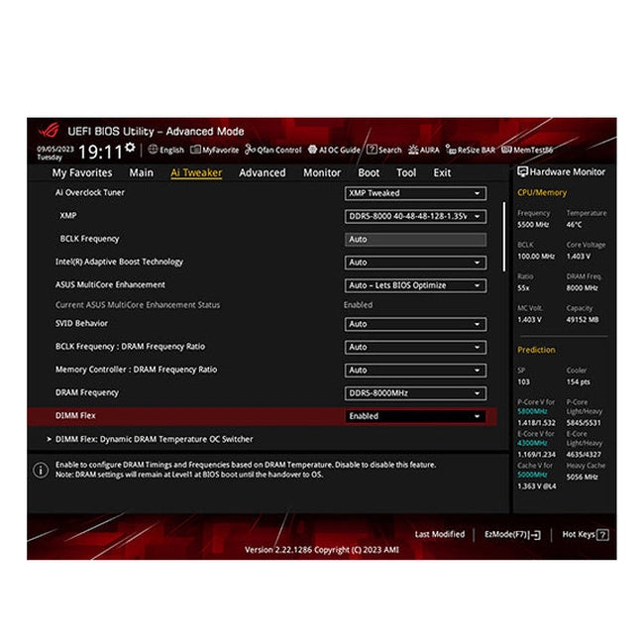This screenshot has height=644, width=644.
Task: Click EzMode(F7) button
Action: [x=512, y=534]
